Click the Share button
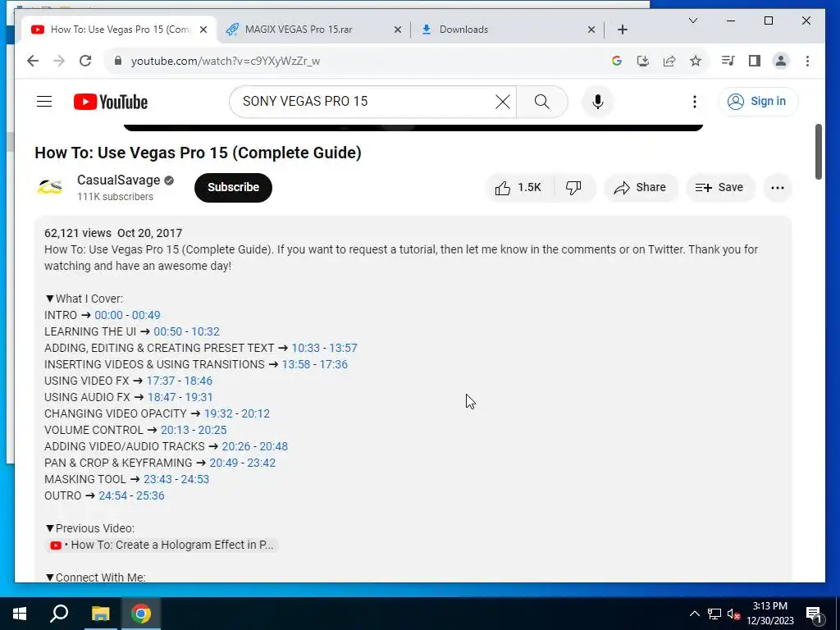The height and width of the screenshot is (630, 840). (641, 188)
